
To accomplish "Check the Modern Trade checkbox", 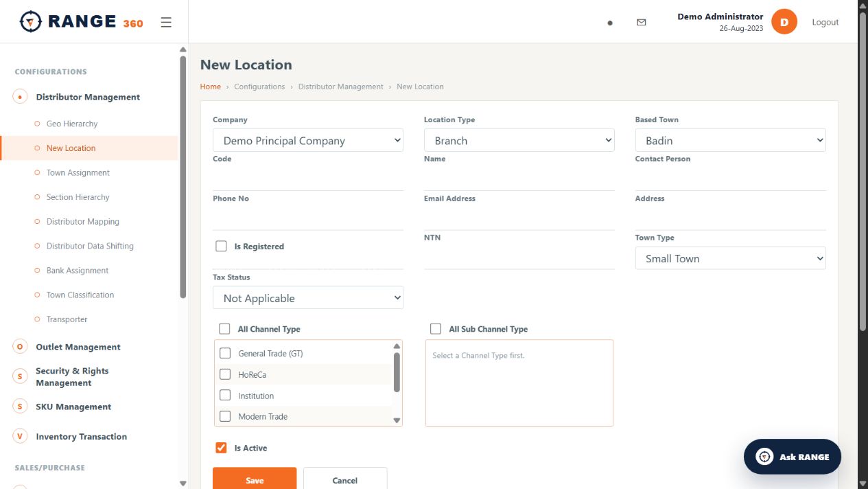I will click(225, 416).
